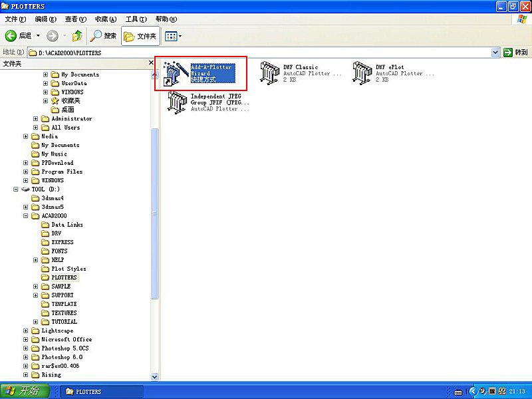Image resolution: width=532 pixels, height=399 pixels.
Task: Click the TOOL (D:) drive icon
Action: [25, 190]
